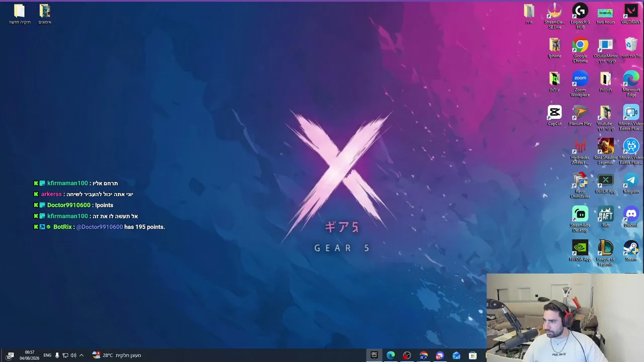Click the '@Doctor9910600' mention in chat
The image size is (644, 362).
[x=100, y=227]
